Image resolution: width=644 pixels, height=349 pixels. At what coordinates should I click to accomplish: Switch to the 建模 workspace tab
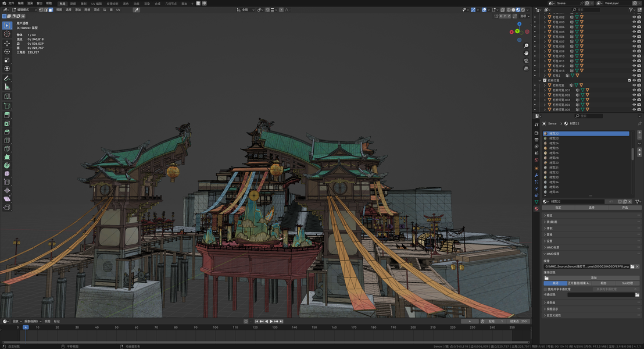(73, 3)
